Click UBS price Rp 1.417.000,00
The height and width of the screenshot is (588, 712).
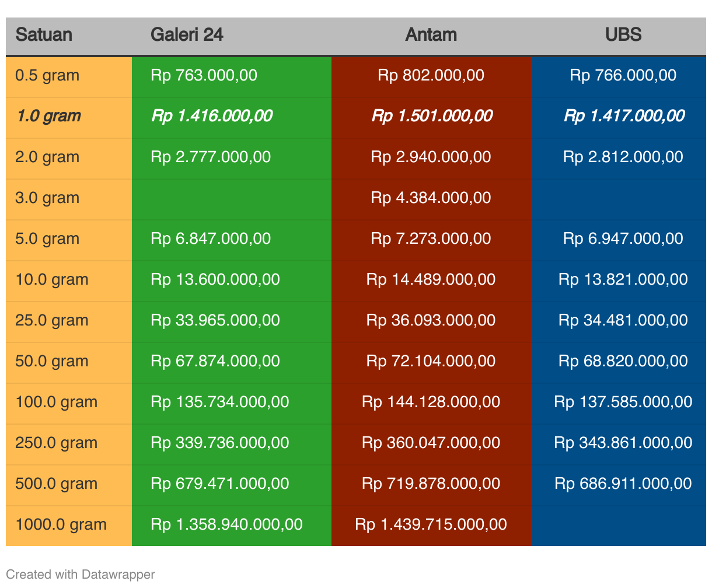click(624, 116)
